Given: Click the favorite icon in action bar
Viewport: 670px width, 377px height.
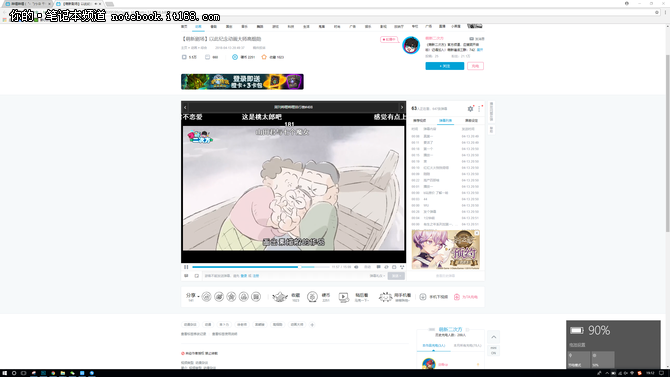Looking at the screenshot, I should click(x=280, y=297).
